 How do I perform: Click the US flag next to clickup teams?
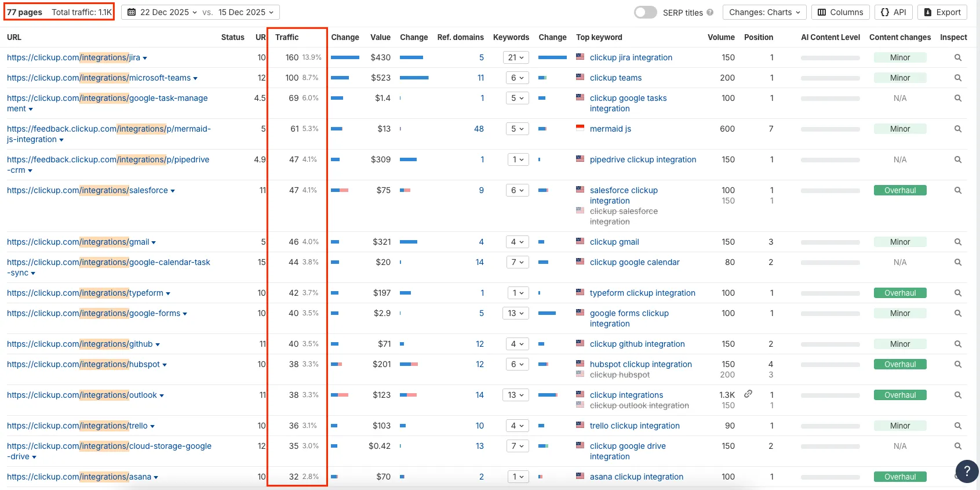tap(580, 77)
